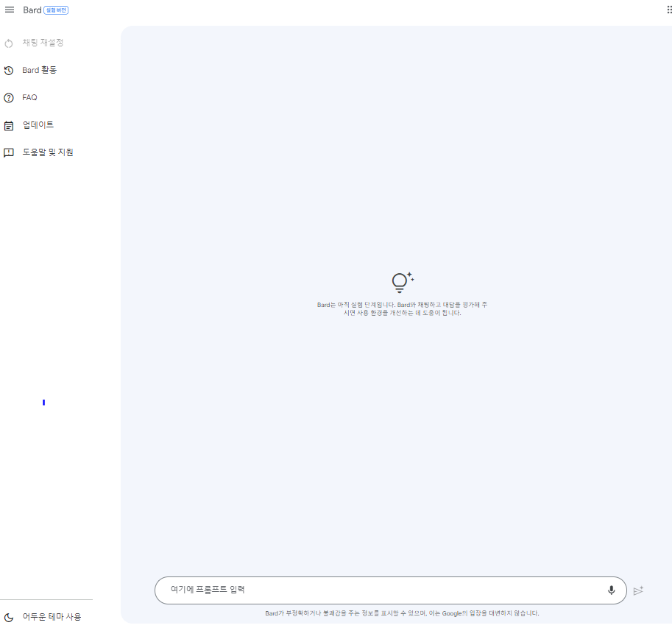Open the hamburger main menu
This screenshot has height=628, width=672.
coord(10,10)
